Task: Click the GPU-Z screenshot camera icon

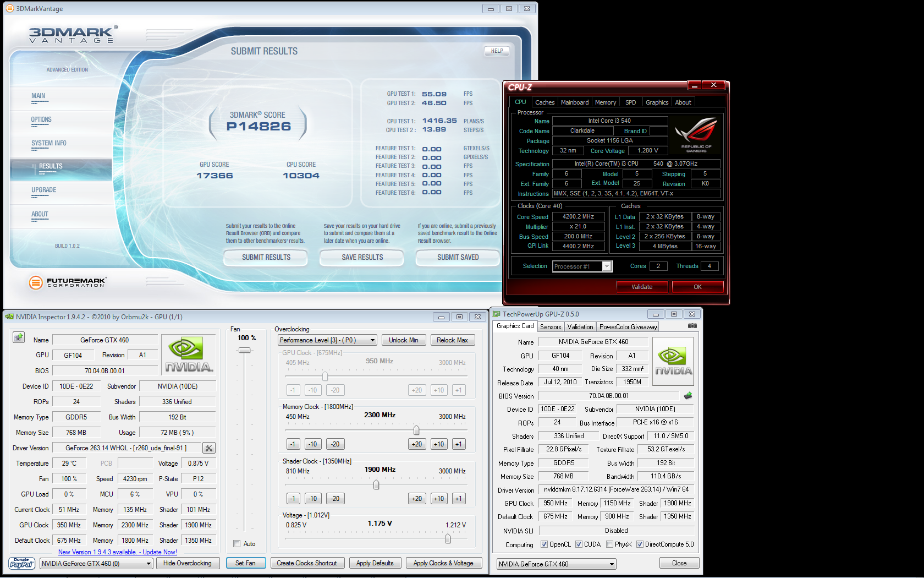Action: 692,326
